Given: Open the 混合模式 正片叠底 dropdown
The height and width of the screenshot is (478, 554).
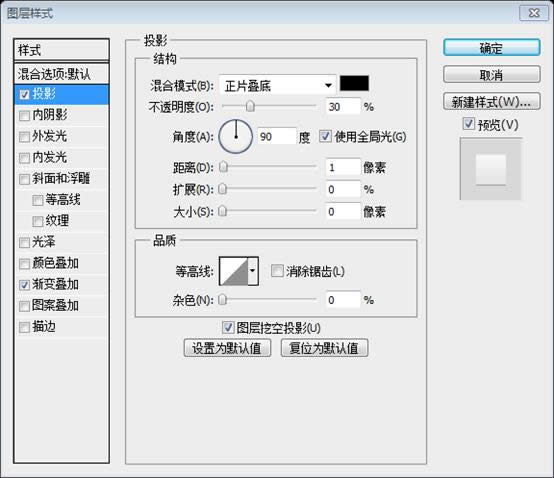Looking at the screenshot, I should (x=277, y=85).
